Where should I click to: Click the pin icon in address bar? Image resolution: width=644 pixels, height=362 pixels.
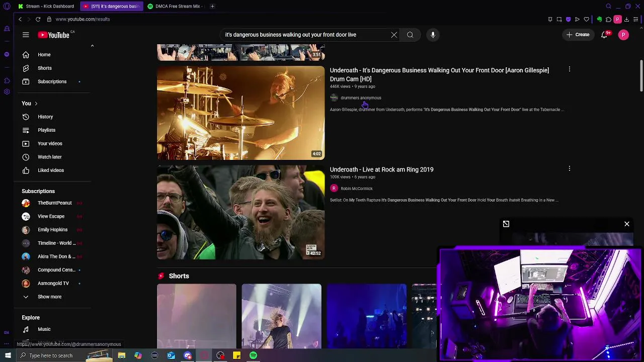(x=550, y=19)
